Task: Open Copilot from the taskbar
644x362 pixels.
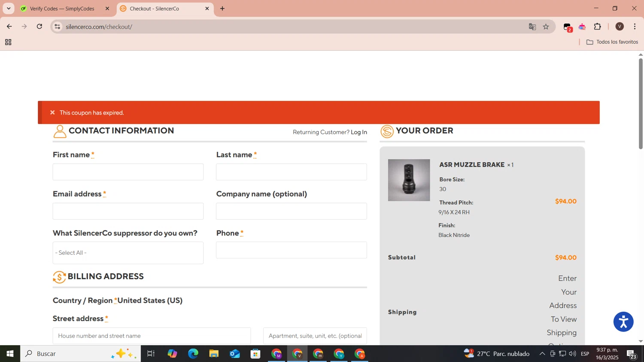Action: 172,354
